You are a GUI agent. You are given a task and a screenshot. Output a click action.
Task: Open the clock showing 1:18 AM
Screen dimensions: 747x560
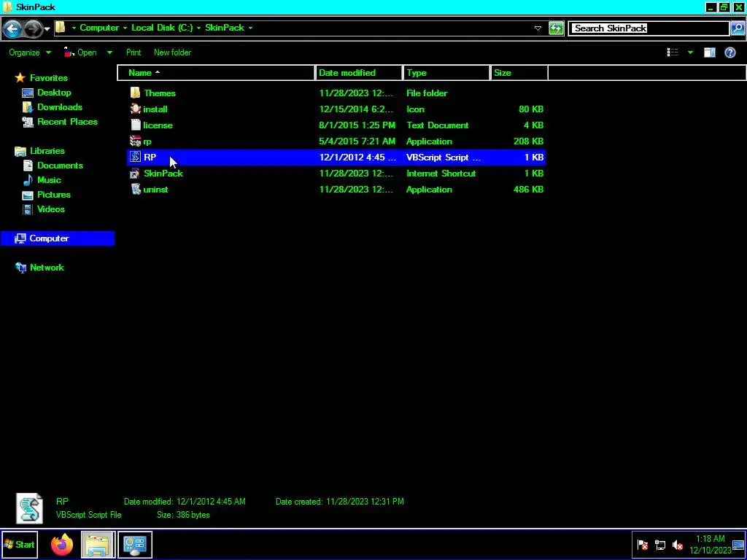coord(711,544)
